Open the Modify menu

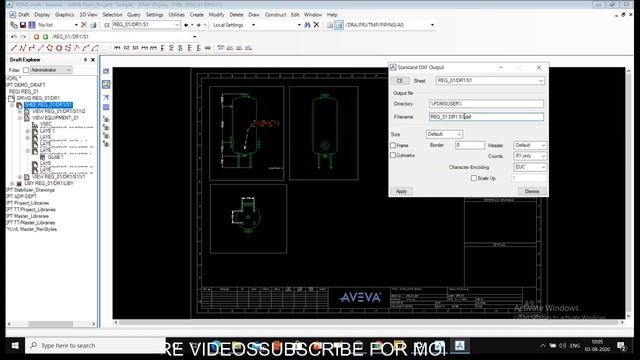[x=216, y=15]
